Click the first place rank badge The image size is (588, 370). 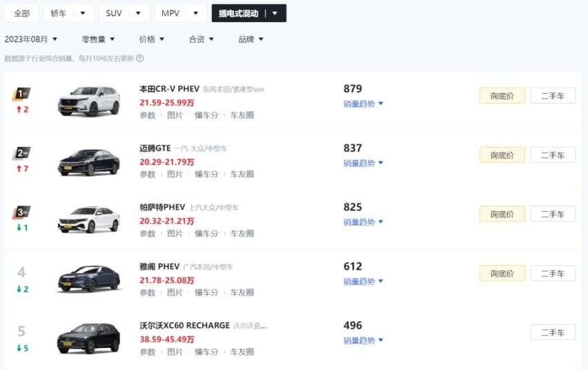(21, 94)
